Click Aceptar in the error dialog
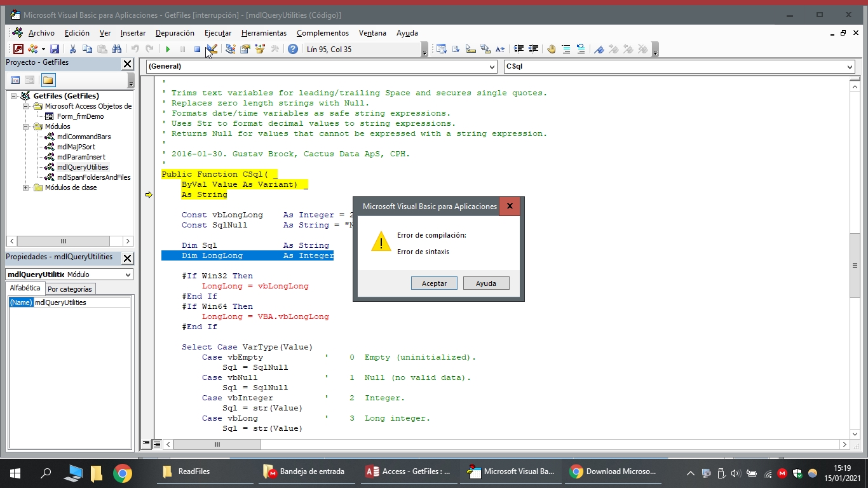Screen dimensions: 868x488 (x=434, y=283)
